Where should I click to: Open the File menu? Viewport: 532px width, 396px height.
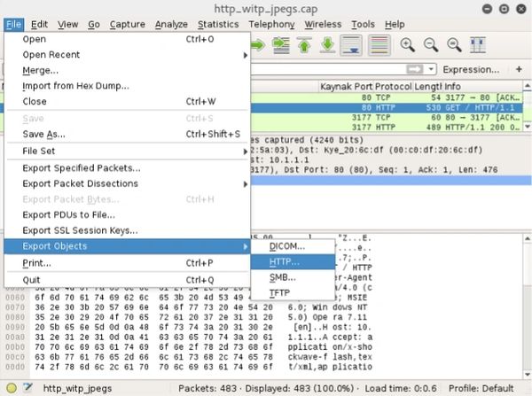[14, 25]
